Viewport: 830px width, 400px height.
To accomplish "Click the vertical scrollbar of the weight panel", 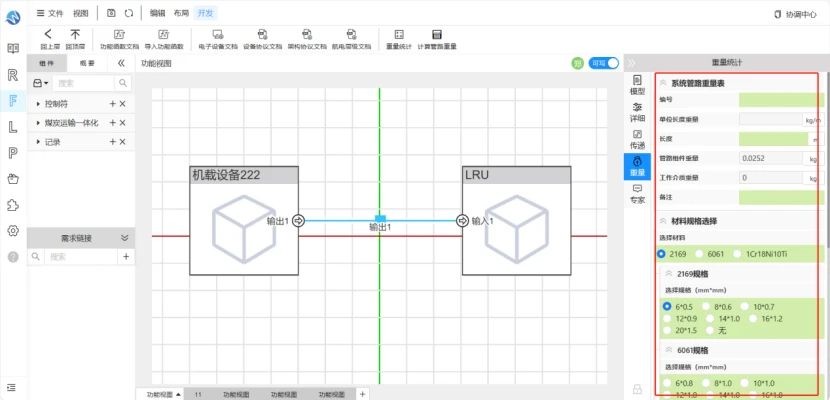I will (826, 159).
